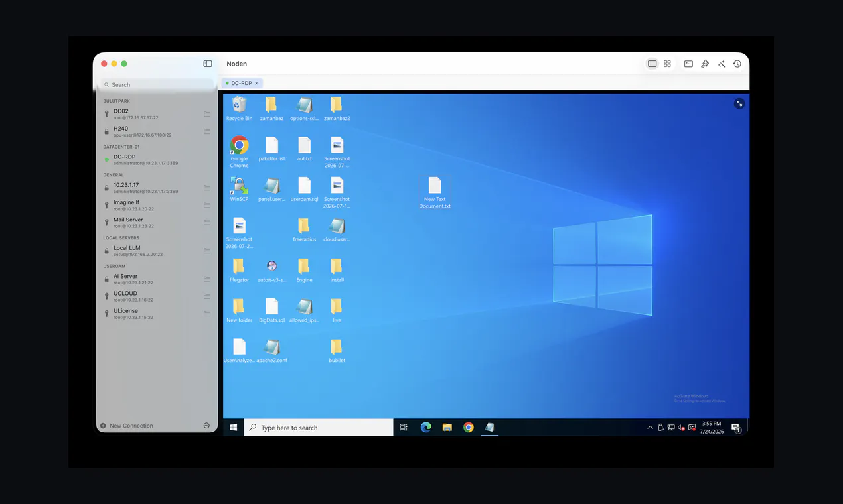Click the muted volume tray icon

coord(681,428)
